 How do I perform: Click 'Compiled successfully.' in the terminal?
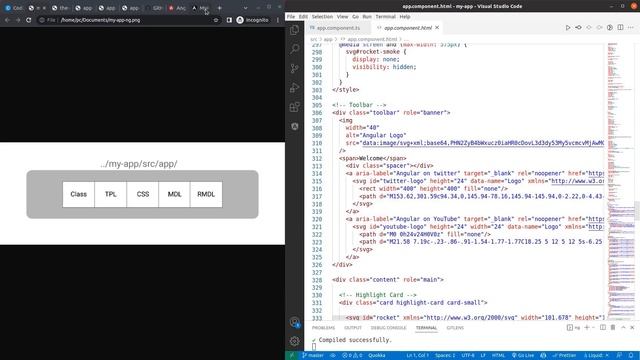[355, 340]
